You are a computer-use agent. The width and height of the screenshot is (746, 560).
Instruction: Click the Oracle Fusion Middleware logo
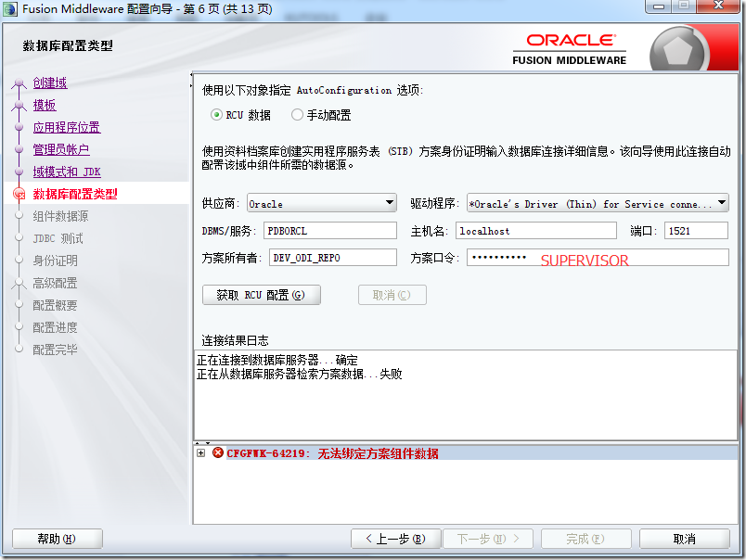(x=570, y=49)
